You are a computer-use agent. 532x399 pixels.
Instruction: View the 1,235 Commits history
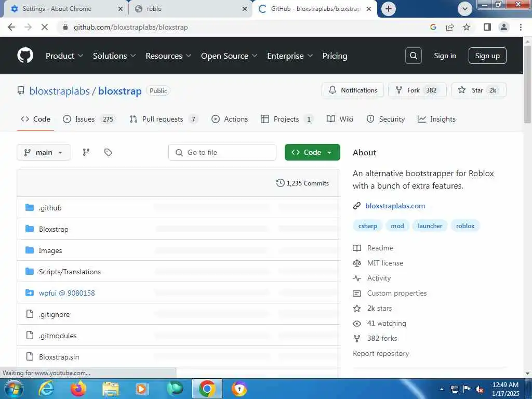pos(303,183)
